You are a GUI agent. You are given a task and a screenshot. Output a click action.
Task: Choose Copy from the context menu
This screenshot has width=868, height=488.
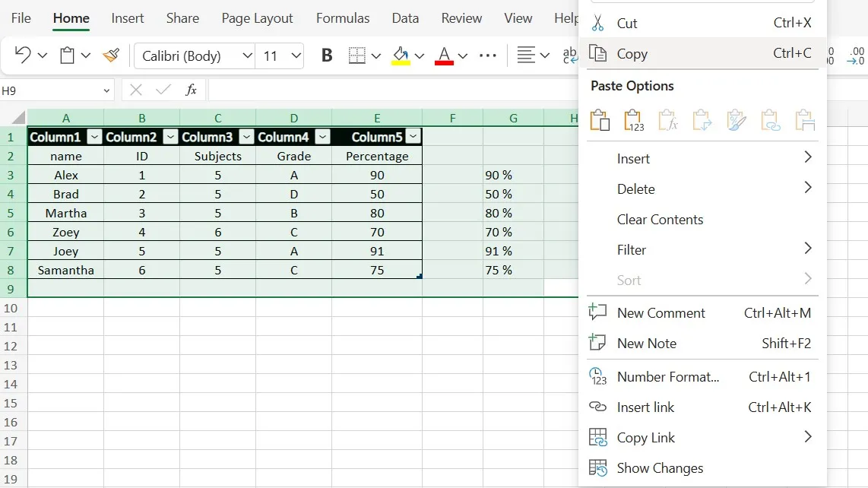pyautogui.click(x=702, y=53)
